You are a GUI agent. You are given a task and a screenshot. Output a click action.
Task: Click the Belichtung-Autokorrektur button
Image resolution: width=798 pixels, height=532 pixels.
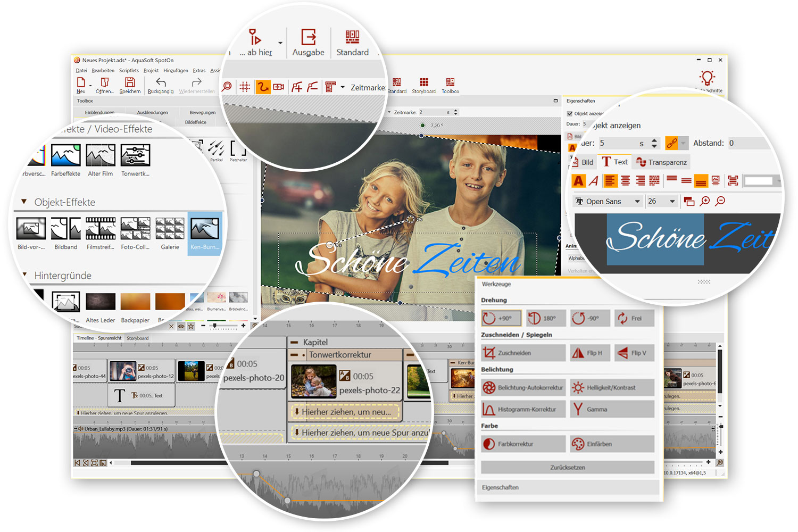[x=523, y=387]
